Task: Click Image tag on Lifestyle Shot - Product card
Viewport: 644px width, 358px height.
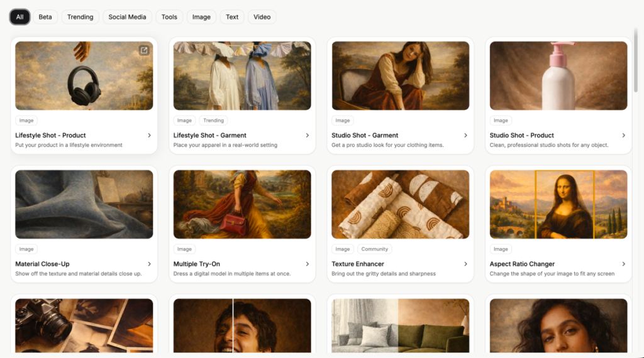Action: [x=26, y=121]
